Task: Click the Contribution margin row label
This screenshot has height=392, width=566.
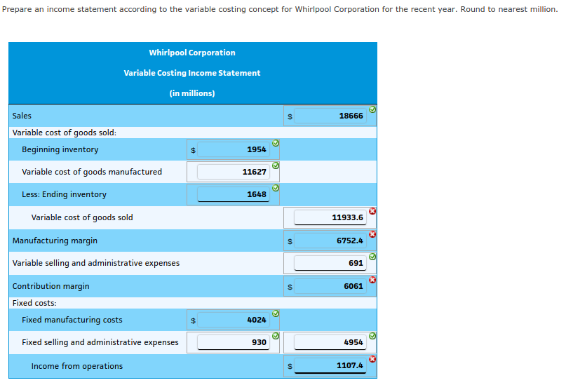Action: [51, 286]
